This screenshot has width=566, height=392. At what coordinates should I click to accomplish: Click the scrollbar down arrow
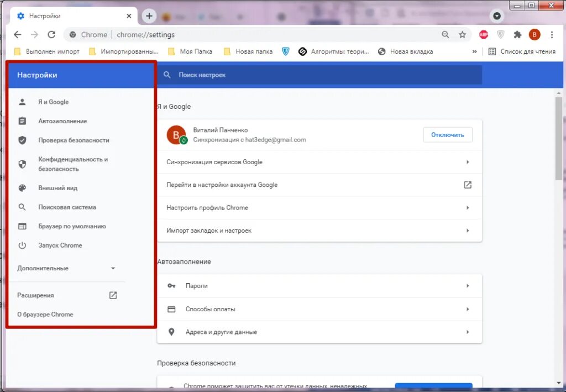559,383
